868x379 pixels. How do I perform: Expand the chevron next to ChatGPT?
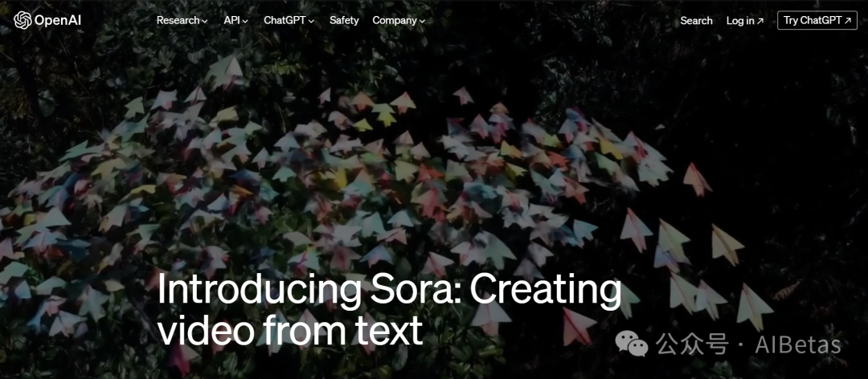pos(311,22)
